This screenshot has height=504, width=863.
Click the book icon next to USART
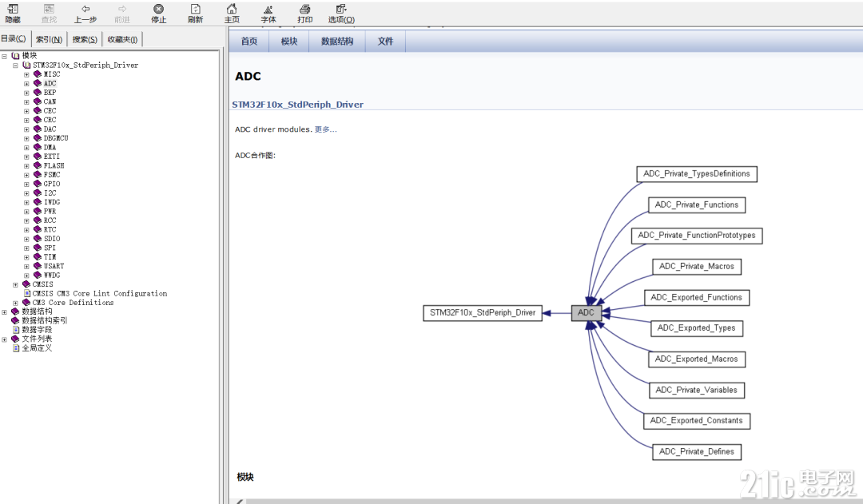(x=38, y=266)
